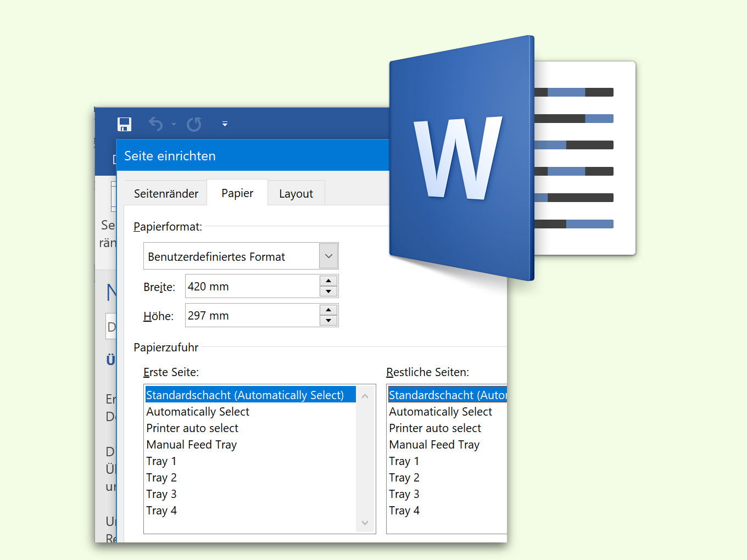
Task: Switch to the Seitenränder tab
Action: tap(166, 193)
